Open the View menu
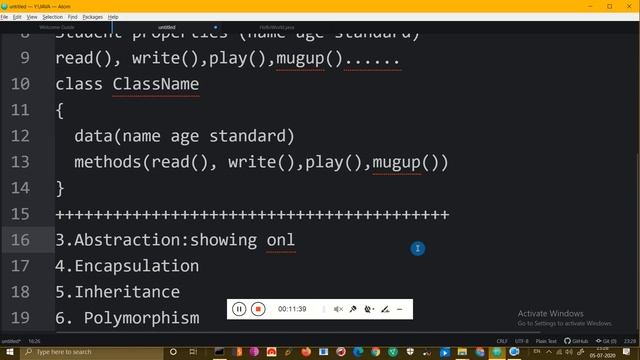This screenshot has height=360, width=640. click(x=32, y=17)
